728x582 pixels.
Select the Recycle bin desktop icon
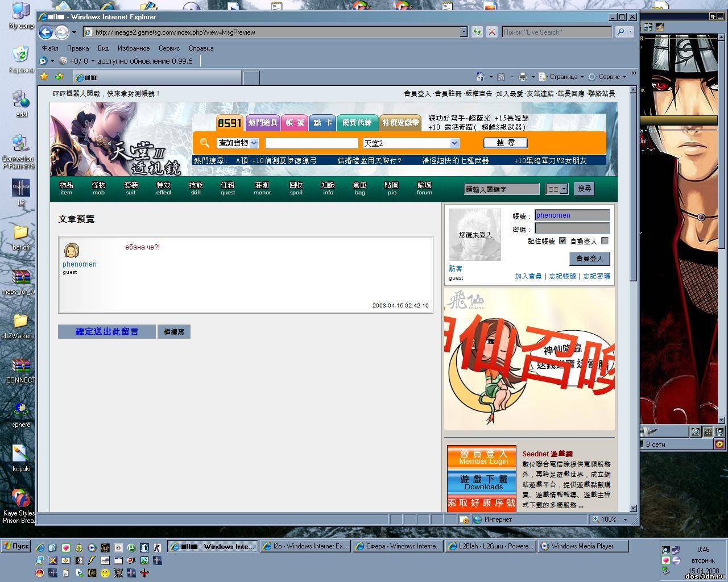[x=21, y=60]
